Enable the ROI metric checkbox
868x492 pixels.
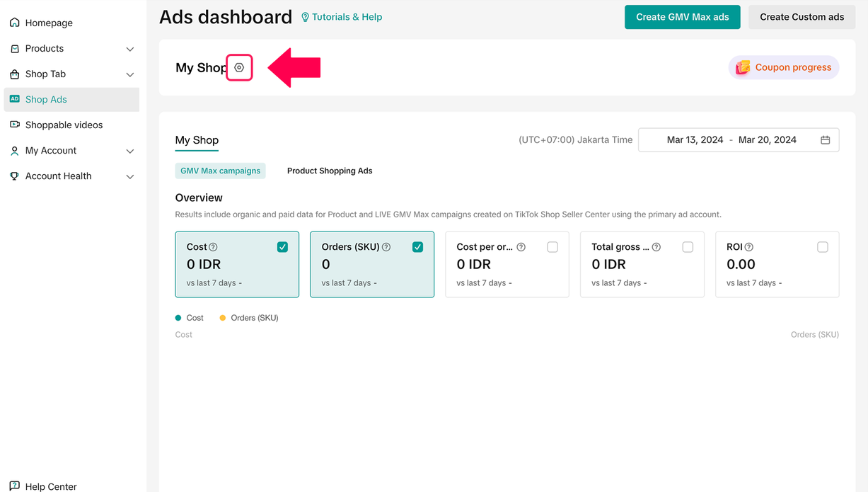tap(822, 247)
